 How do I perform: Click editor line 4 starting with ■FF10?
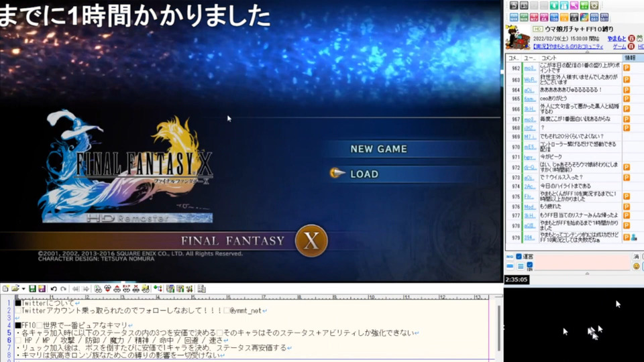click(x=74, y=326)
